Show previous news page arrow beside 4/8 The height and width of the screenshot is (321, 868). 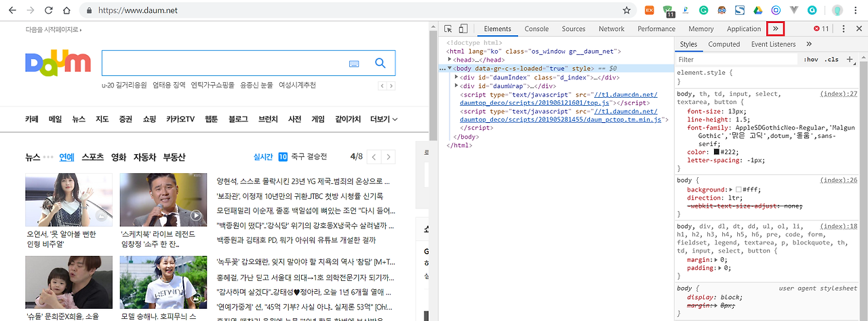pyautogui.click(x=374, y=157)
